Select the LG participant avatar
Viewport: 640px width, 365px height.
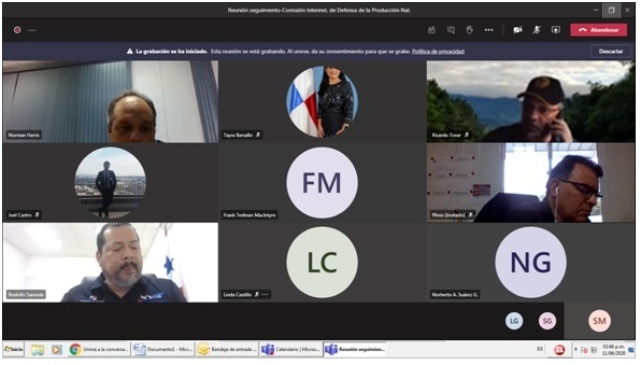click(x=514, y=321)
